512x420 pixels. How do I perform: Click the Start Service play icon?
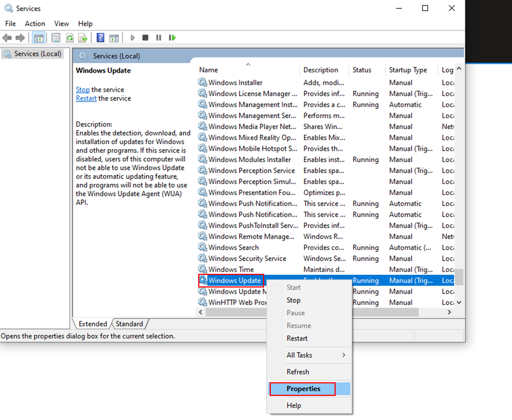coord(133,38)
